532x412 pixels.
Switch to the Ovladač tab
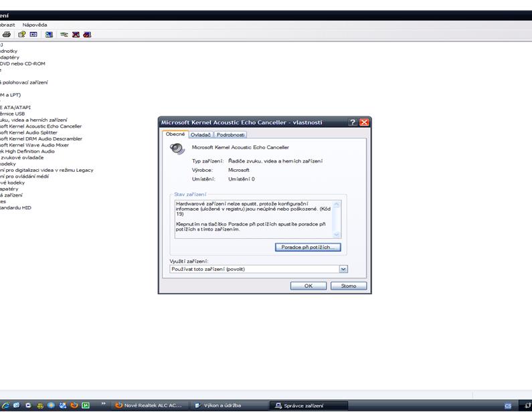click(201, 135)
